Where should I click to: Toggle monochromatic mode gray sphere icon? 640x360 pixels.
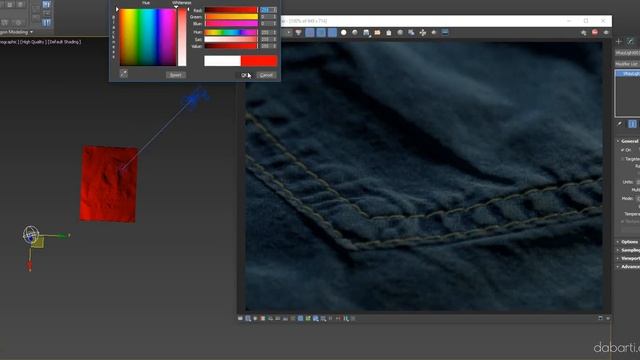(355, 32)
